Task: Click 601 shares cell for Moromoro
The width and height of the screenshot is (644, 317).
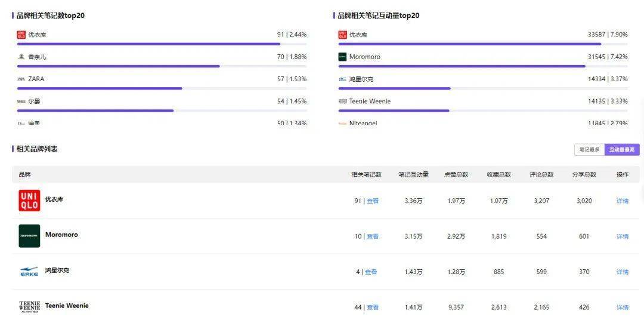Action: [x=584, y=236]
